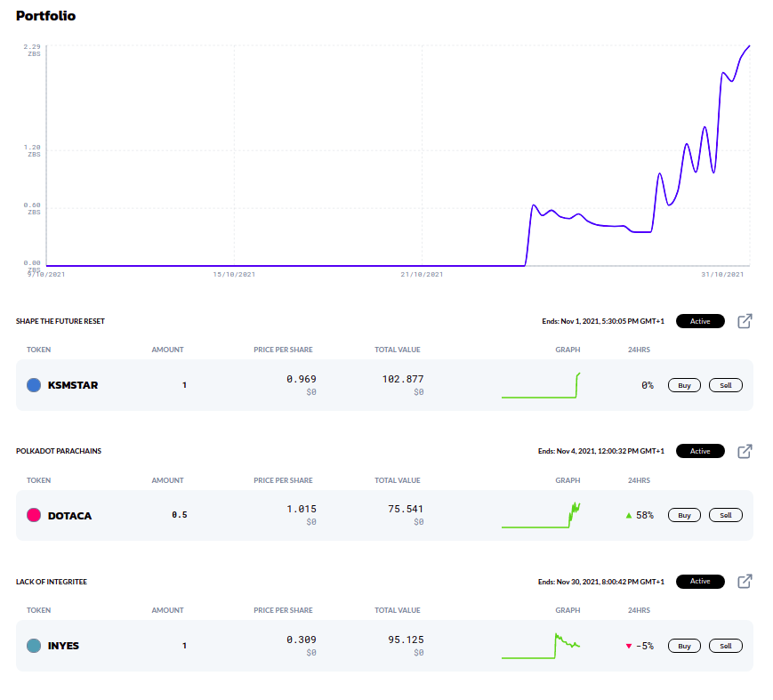Sell DOTACA shares
This screenshot has width=773, height=700.
(x=726, y=515)
